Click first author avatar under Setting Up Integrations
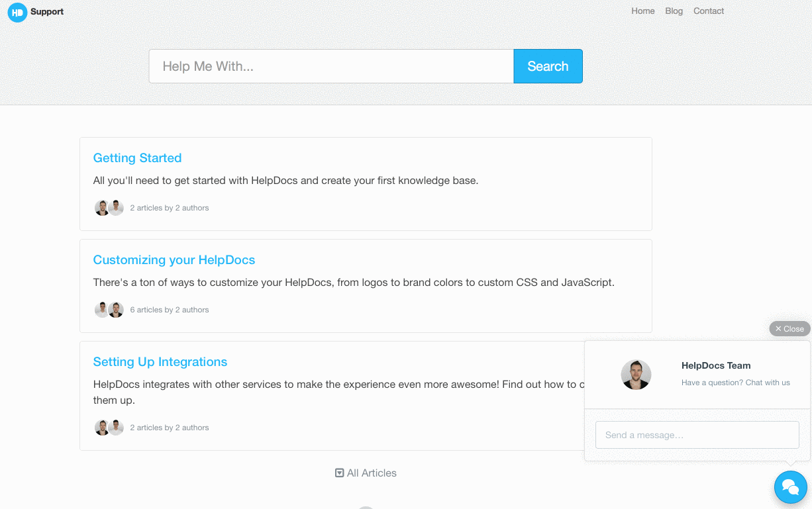 [102, 428]
